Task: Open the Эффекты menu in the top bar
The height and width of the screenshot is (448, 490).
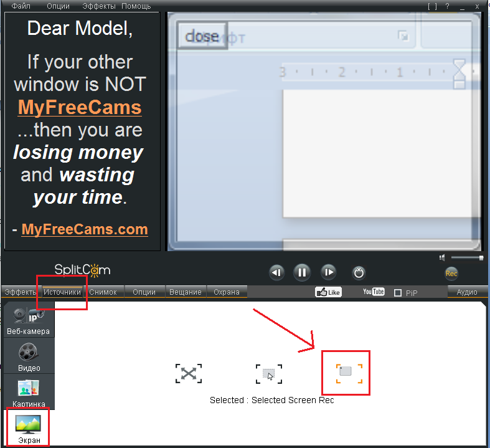Action: [x=99, y=6]
